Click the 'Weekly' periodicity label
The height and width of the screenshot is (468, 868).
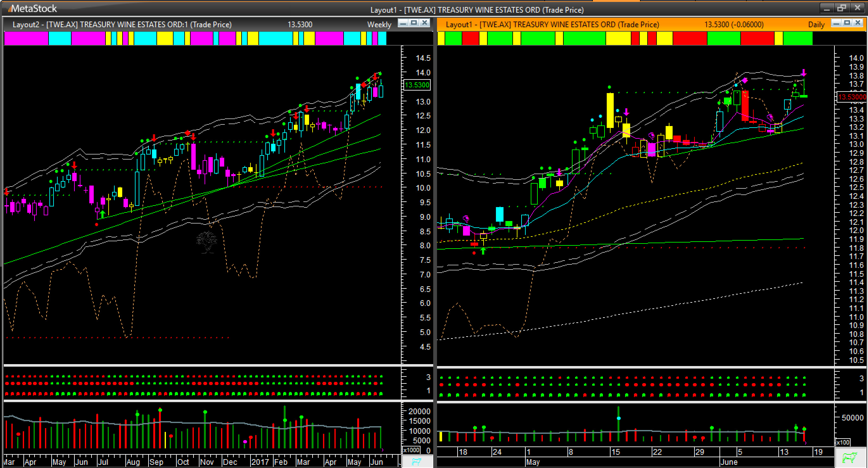tap(379, 25)
